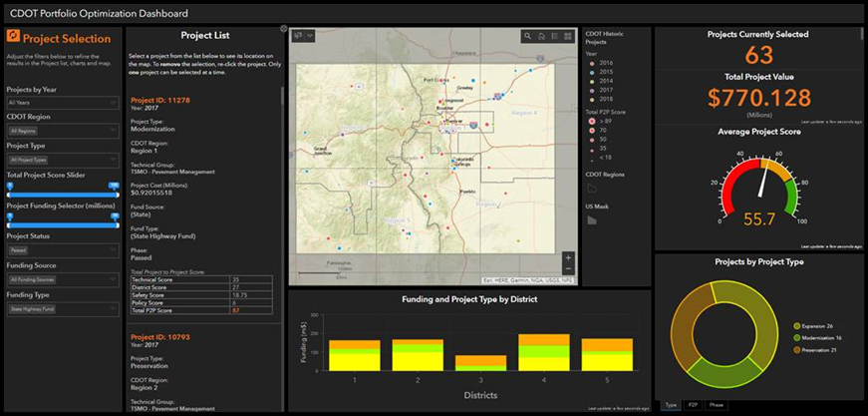Click the 'Safety Score' value 18.75
The height and width of the screenshot is (416, 868).
(240, 295)
